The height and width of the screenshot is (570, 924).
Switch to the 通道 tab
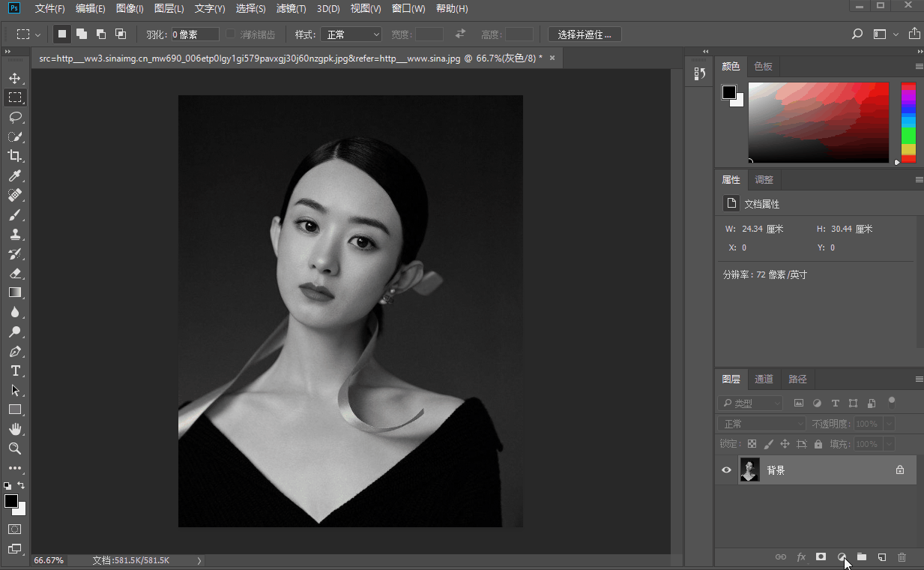tap(764, 379)
